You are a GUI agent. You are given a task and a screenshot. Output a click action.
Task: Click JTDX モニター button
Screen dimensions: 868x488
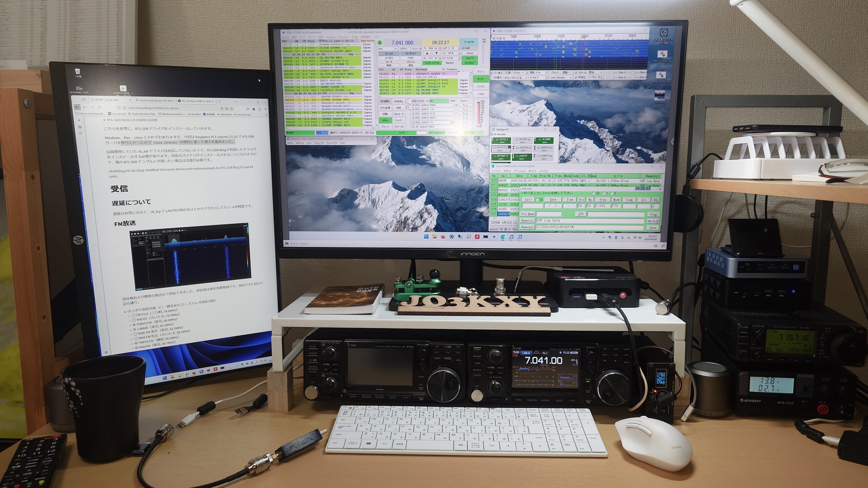click(481, 79)
